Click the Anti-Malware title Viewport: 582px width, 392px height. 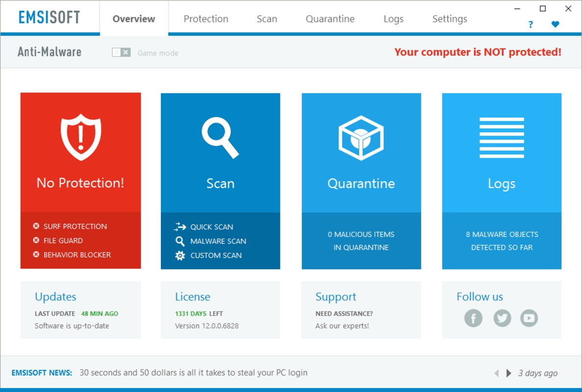(50, 52)
